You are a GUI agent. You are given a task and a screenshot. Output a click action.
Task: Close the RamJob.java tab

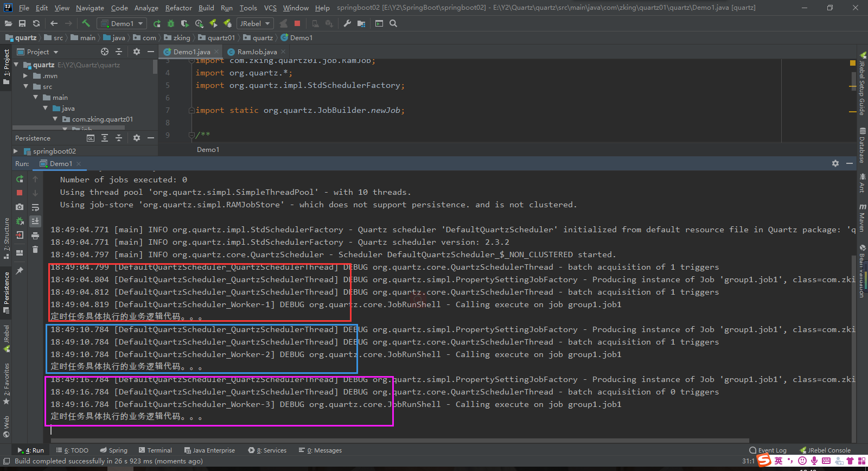283,52
